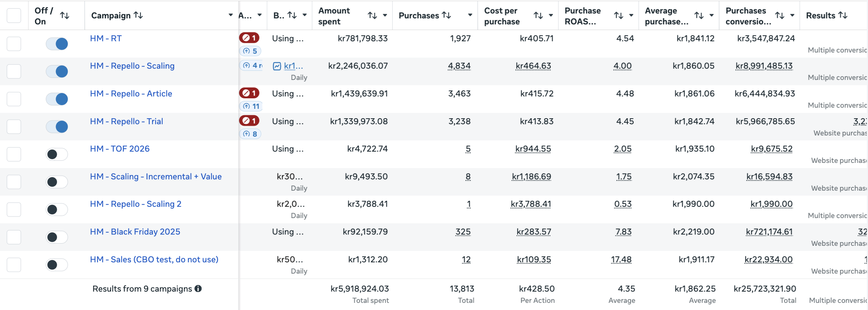Turn off the HM - RT campaign toggle
Viewport: 868px width, 310px height.
(57, 44)
